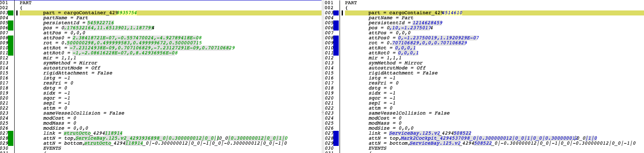This screenshot has height=153, width=644.
Task: Place cursor on pos = 0.176532164,11.6513901 line
Action: 99,28
